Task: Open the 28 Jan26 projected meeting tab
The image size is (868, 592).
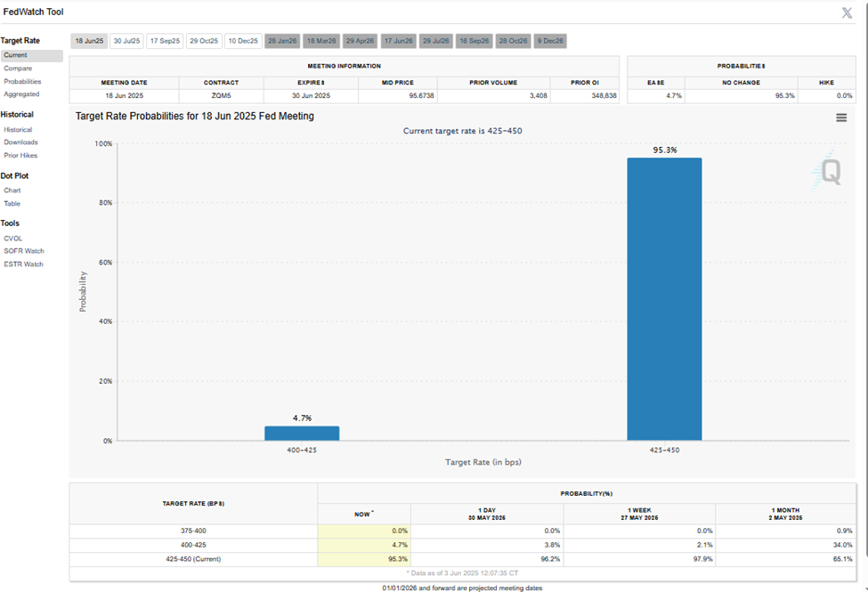Action: point(282,41)
